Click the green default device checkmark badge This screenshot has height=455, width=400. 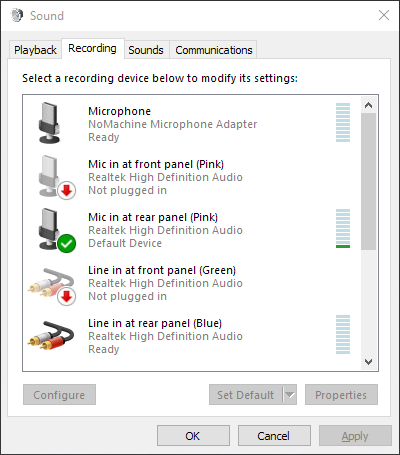[x=67, y=244]
